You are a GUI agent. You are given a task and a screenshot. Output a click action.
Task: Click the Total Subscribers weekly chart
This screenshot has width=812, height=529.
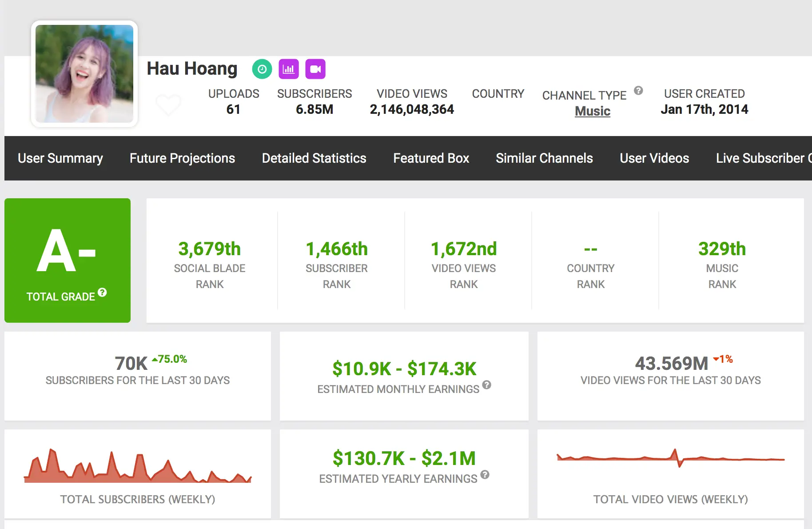138,465
